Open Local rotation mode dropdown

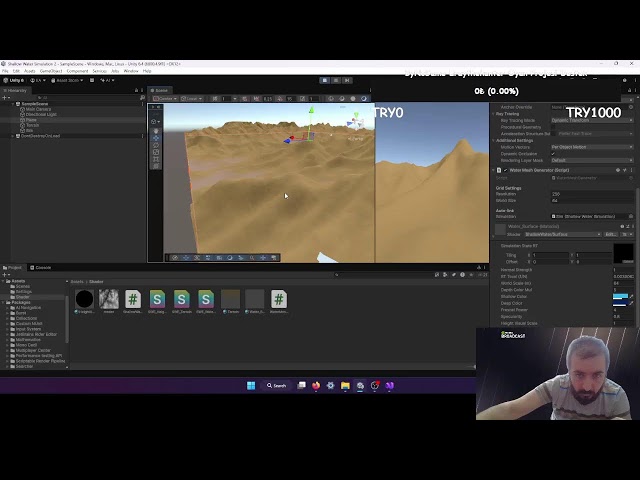191,98
